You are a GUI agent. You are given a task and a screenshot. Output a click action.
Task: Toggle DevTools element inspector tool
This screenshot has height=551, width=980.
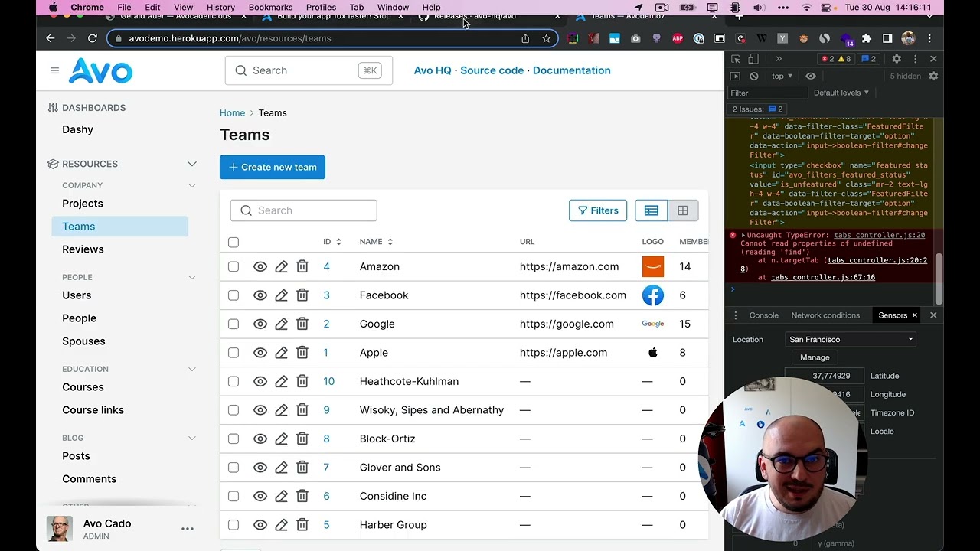[736, 59]
